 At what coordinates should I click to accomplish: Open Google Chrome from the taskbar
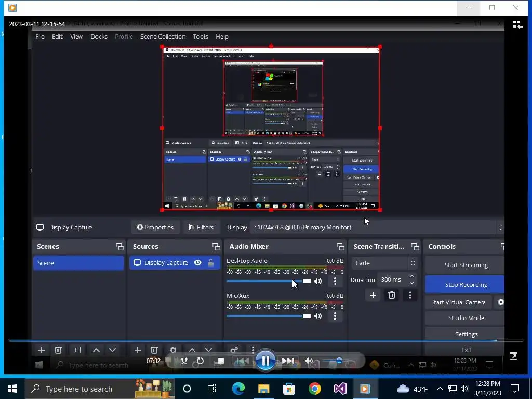tap(314, 389)
